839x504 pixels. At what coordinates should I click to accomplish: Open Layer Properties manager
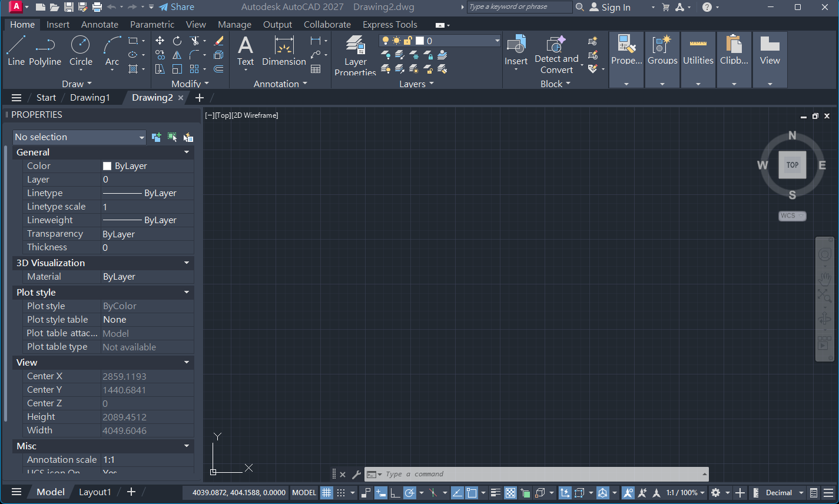tap(355, 54)
